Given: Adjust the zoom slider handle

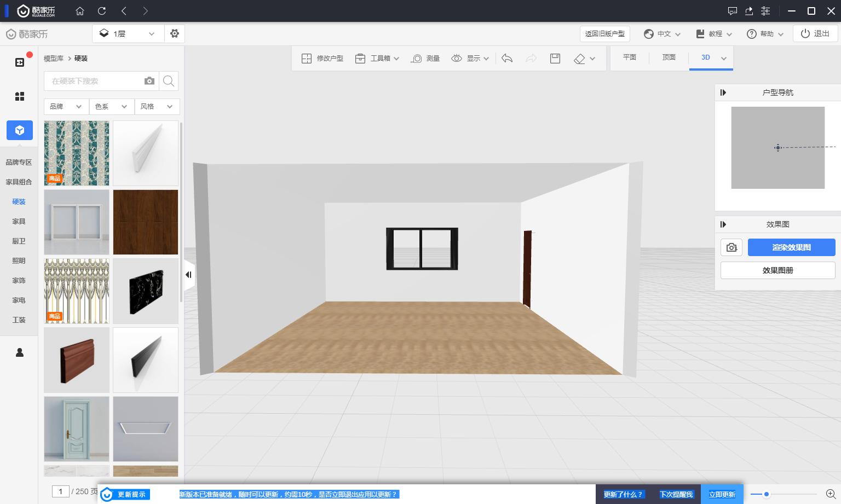Looking at the screenshot, I should (x=767, y=494).
